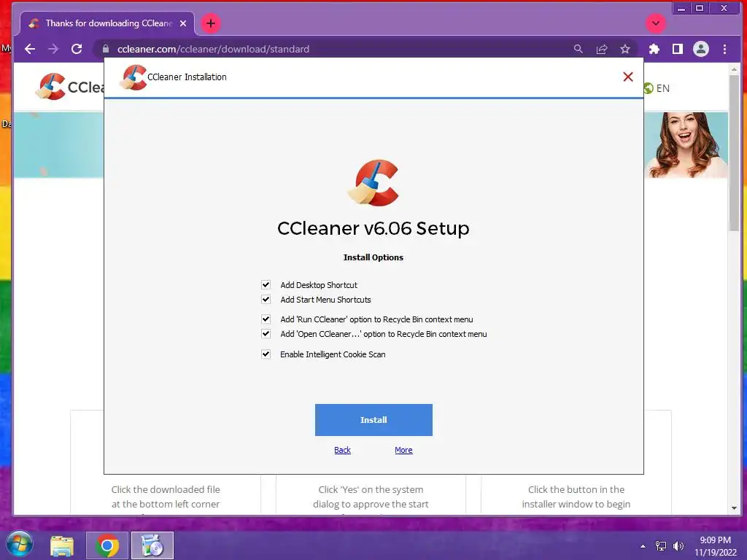Share this page via the share icon
This screenshot has height=560, width=747.
(602, 49)
